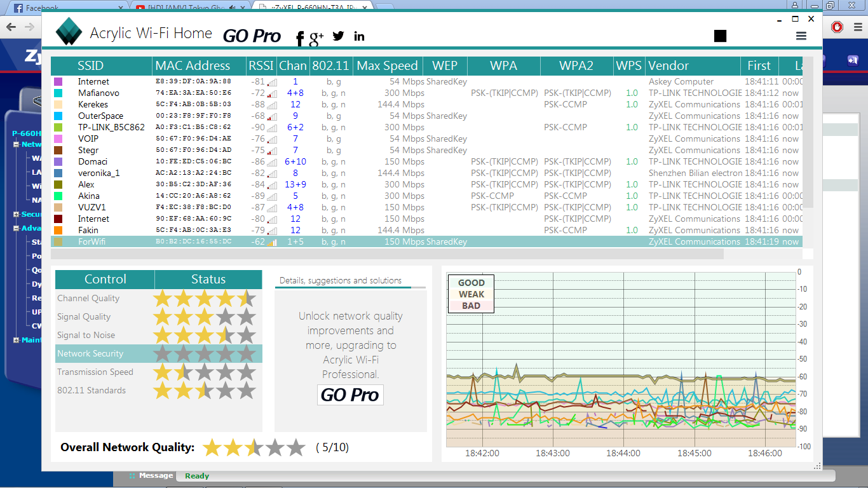Click the GO Pro header link
868x488 pixels.
click(252, 36)
